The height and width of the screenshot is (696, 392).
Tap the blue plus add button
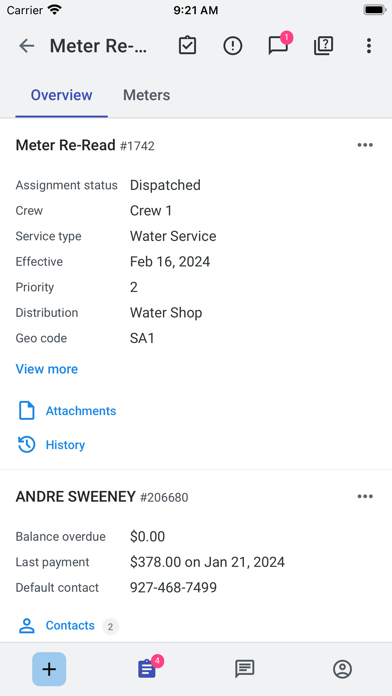click(49, 669)
